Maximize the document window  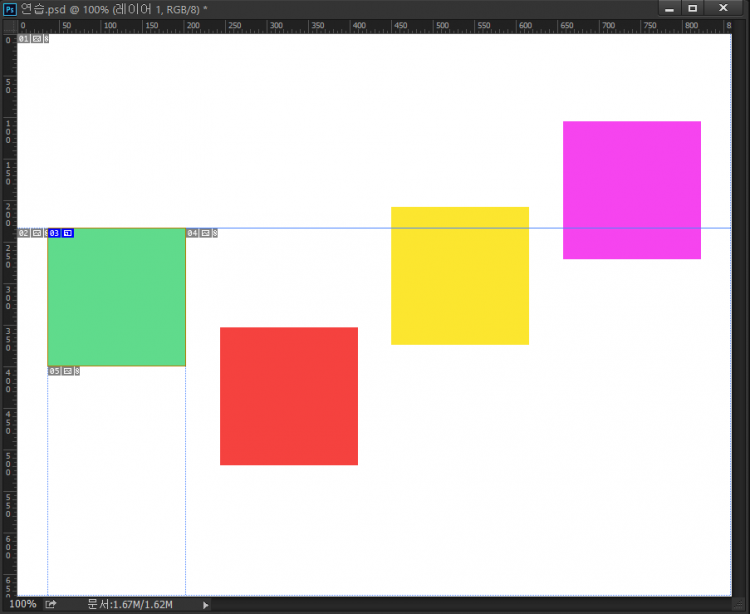692,8
